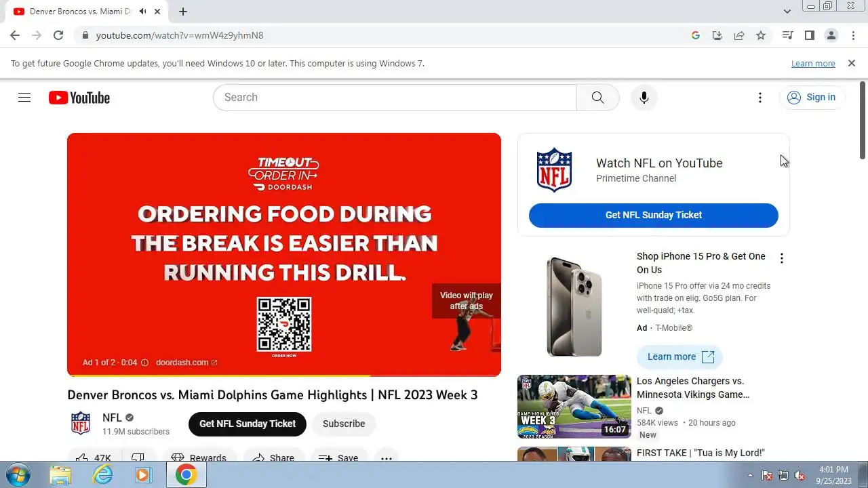Viewport: 868px width, 488px height.
Task: Click the ad info icon on video
Action: coord(144,363)
